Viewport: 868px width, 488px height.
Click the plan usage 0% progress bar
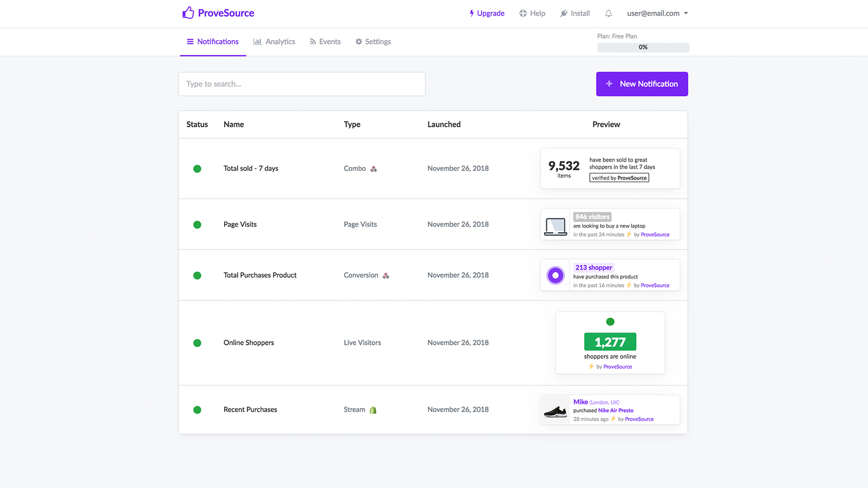click(643, 47)
